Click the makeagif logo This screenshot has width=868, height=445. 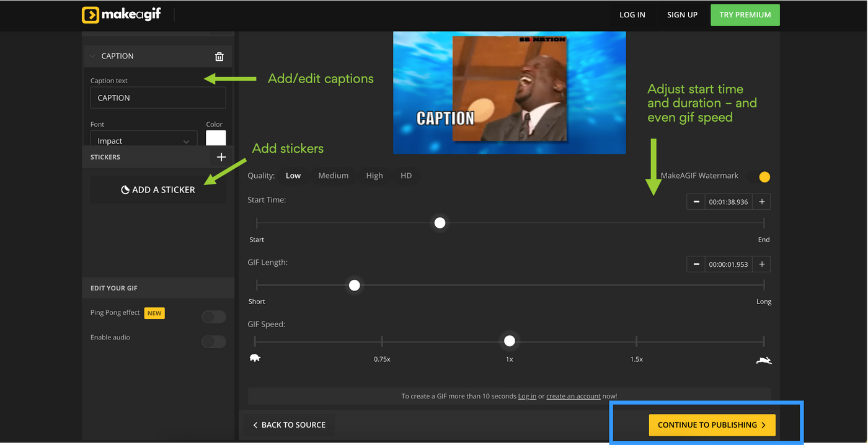point(122,14)
